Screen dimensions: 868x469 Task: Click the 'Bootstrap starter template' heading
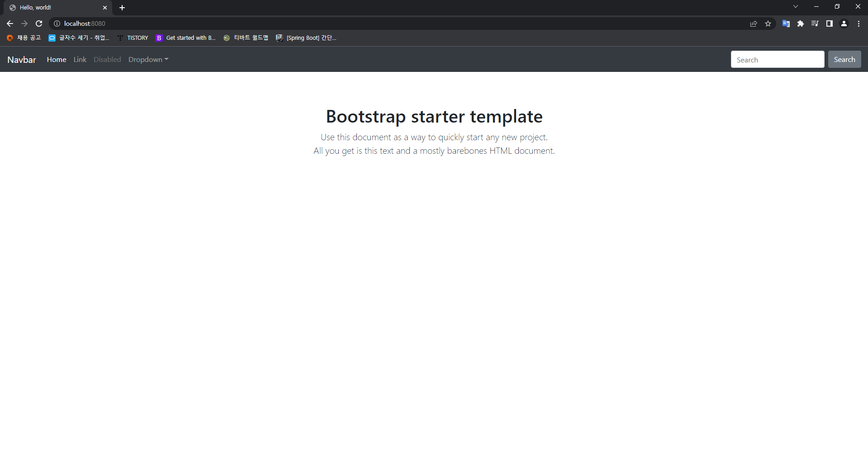pyautogui.click(x=434, y=117)
